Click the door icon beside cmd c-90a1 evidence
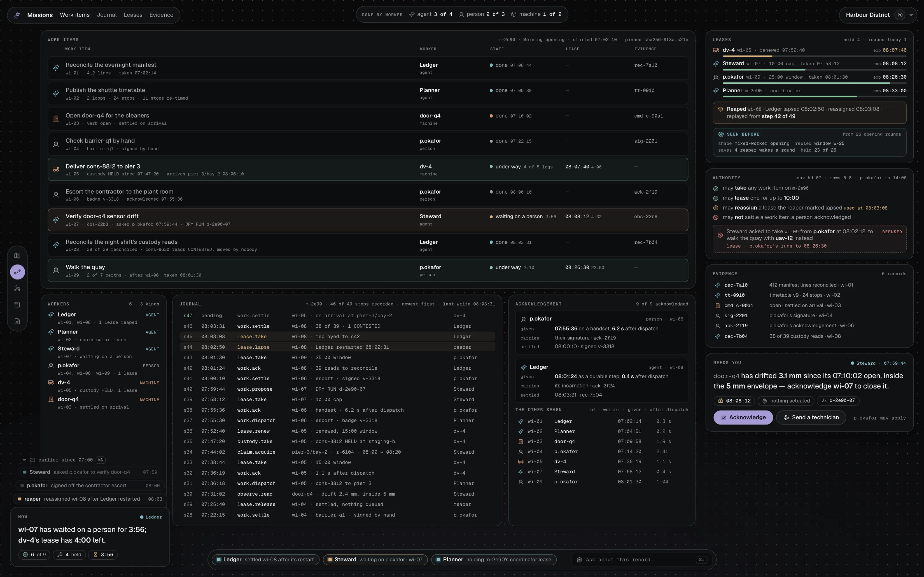Viewport: 924px width, 577px height. coord(717,306)
